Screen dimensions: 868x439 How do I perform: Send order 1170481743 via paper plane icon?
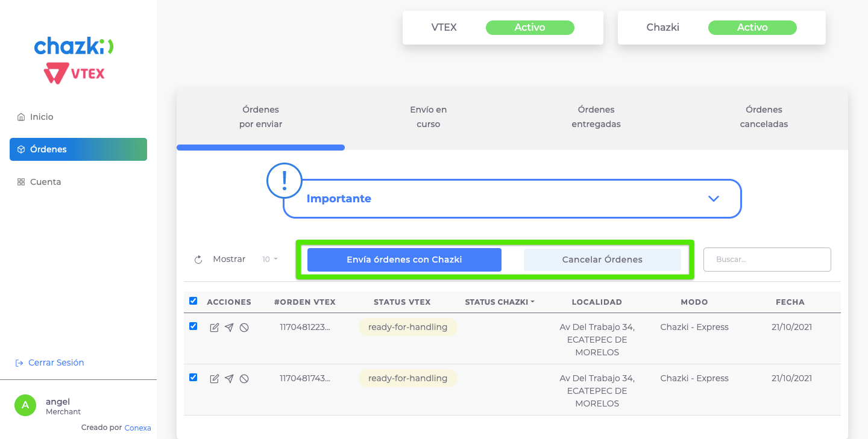[x=229, y=379]
